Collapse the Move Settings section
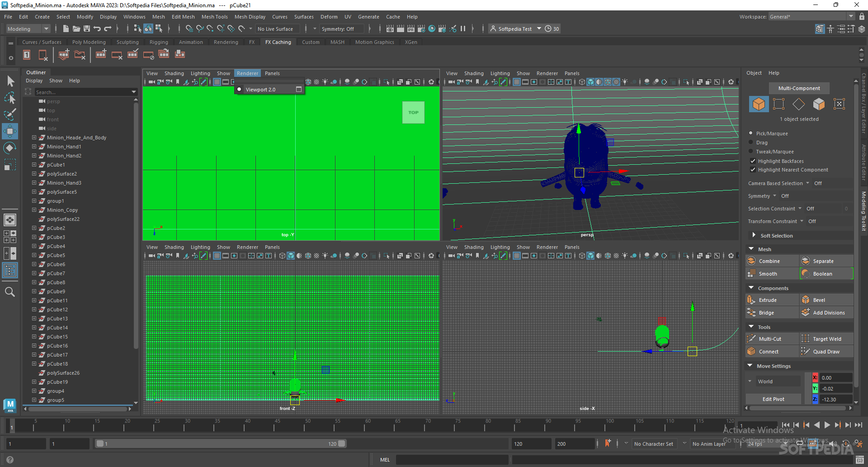The height and width of the screenshot is (467, 868). pyautogui.click(x=750, y=366)
